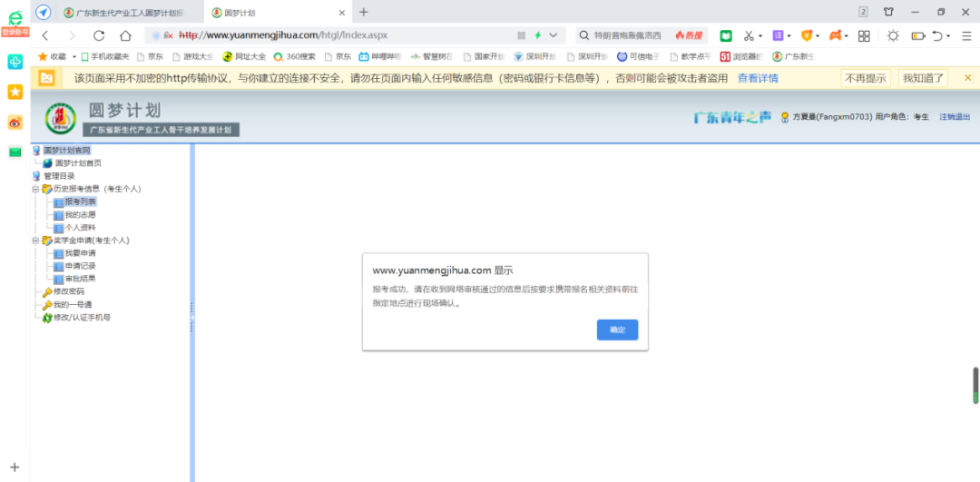The image size is (980, 482).
Task: Click the Weibo icon in the sidebar
Action: [x=15, y=122]
